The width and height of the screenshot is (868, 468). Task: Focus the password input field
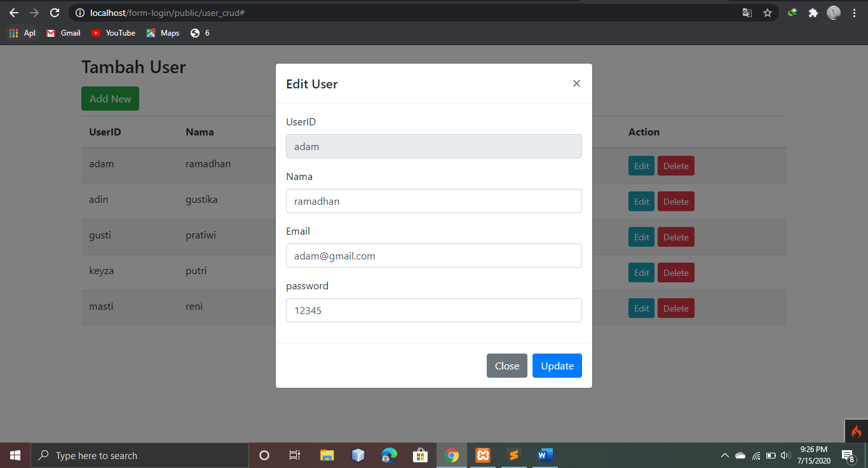[434, 310]
